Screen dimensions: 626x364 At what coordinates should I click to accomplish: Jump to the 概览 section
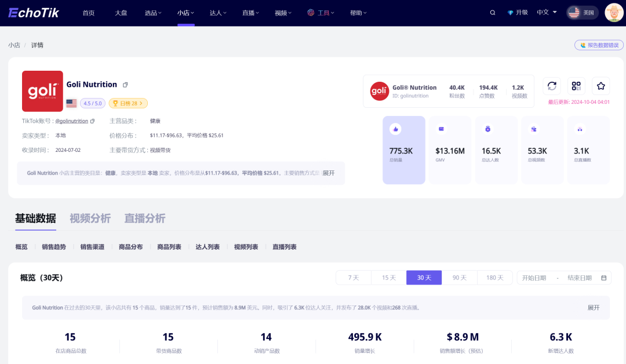coord(21,247)
